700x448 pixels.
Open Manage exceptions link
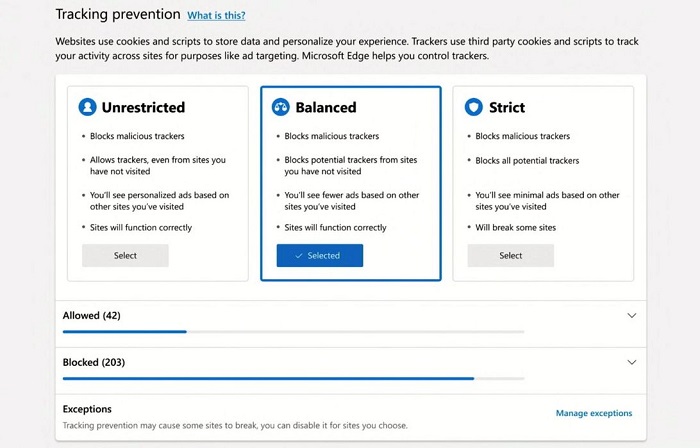click(x=594, y=413)
